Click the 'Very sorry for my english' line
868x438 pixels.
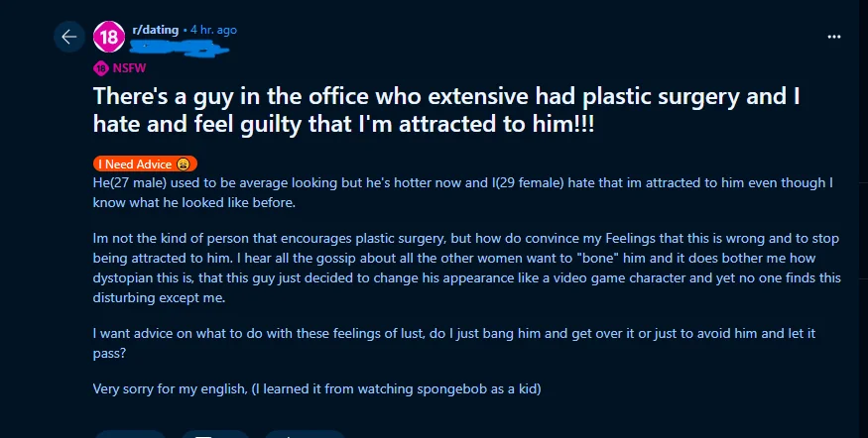pyautogui.click(x=316, y=388)
